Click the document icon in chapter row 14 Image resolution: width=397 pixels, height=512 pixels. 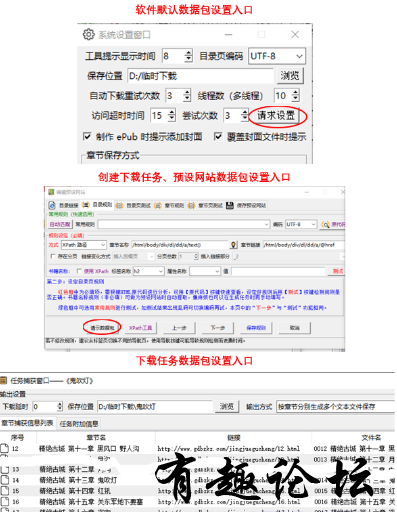4,480
